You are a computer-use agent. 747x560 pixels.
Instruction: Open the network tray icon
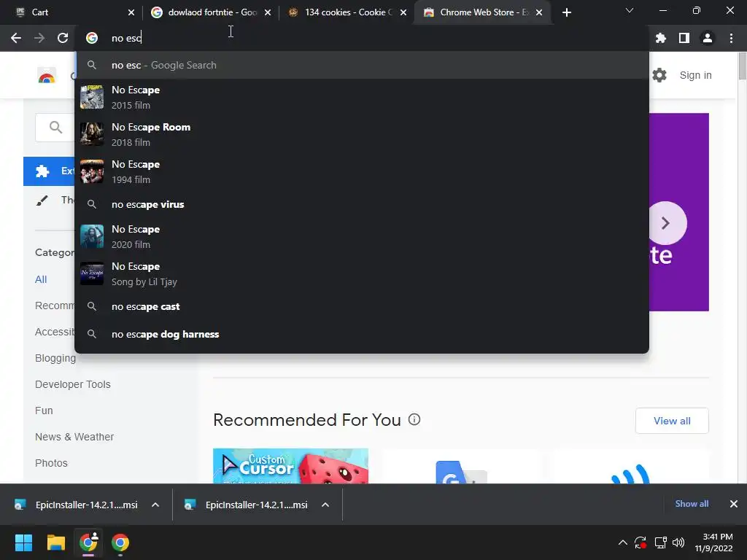660,542
